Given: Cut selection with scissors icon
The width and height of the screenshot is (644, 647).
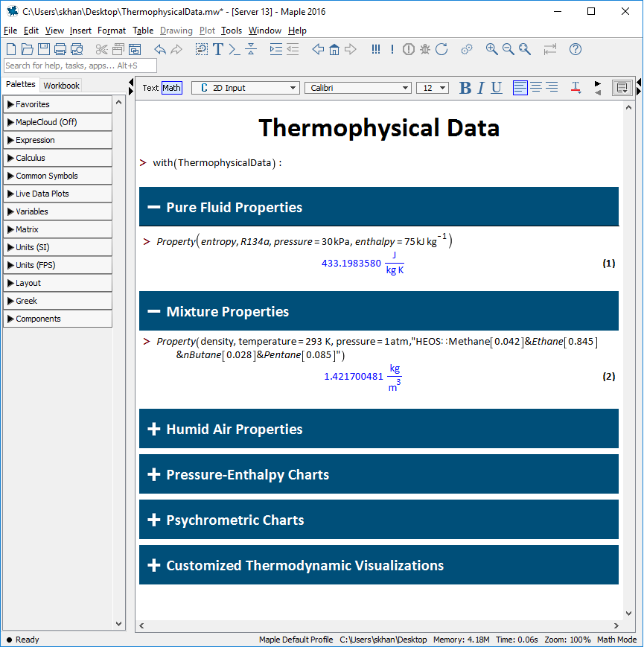Looking at the screenshot, I should [101, 49].
